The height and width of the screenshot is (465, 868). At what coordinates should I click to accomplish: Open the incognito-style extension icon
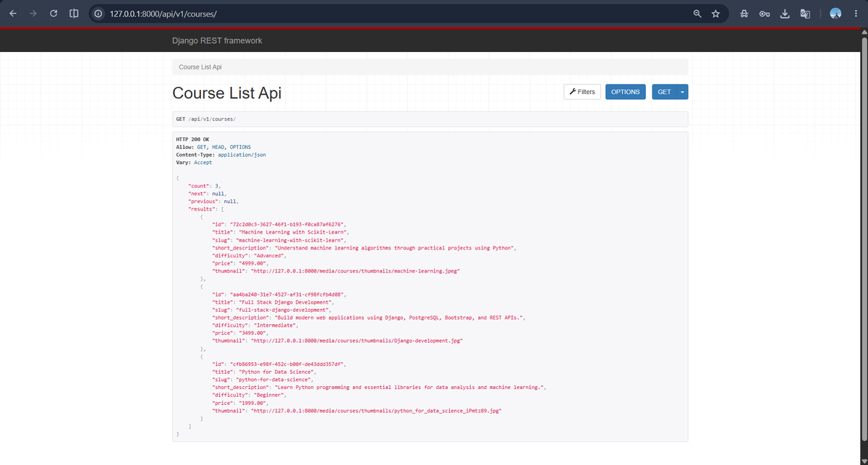(744, 14)
